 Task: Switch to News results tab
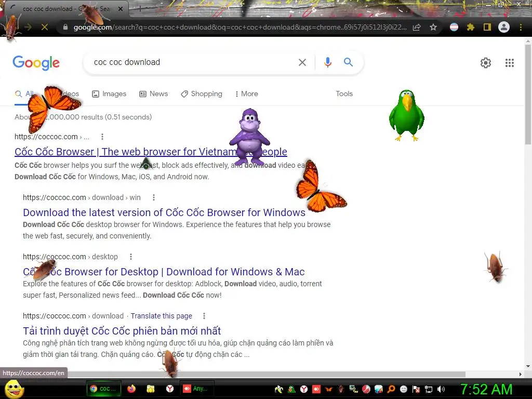click(154, 94)
